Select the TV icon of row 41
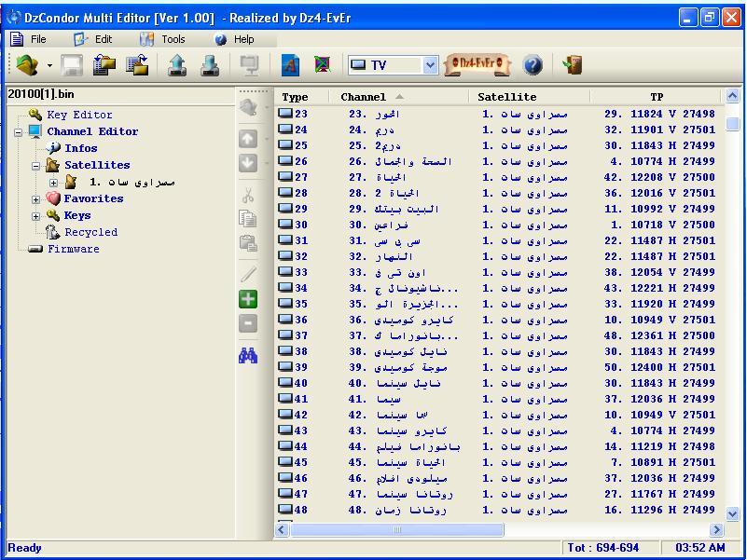 (285, 399)
